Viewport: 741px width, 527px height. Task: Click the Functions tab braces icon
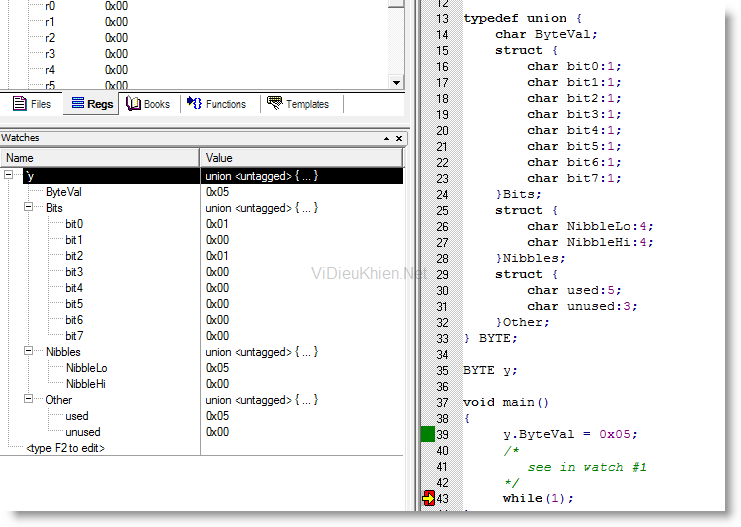pyautogui.click(x=194, y=103)
